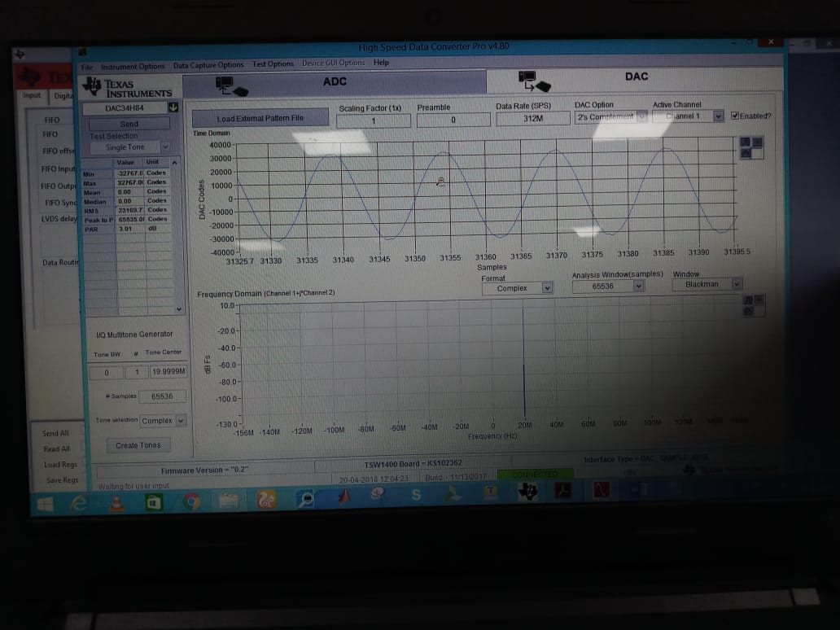Click Load External Pattern File button
This screenshot has width=840, height=630.
pos(260,118)
